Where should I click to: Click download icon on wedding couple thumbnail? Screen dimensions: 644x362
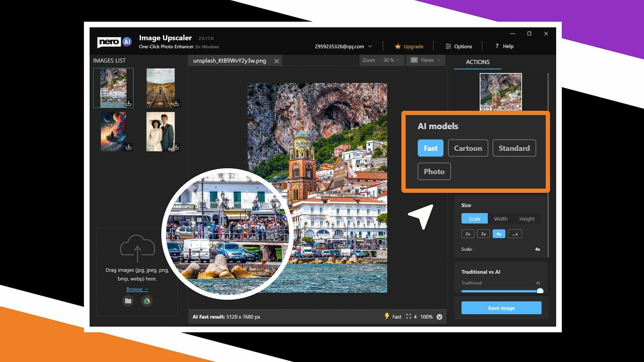(176, 147)
